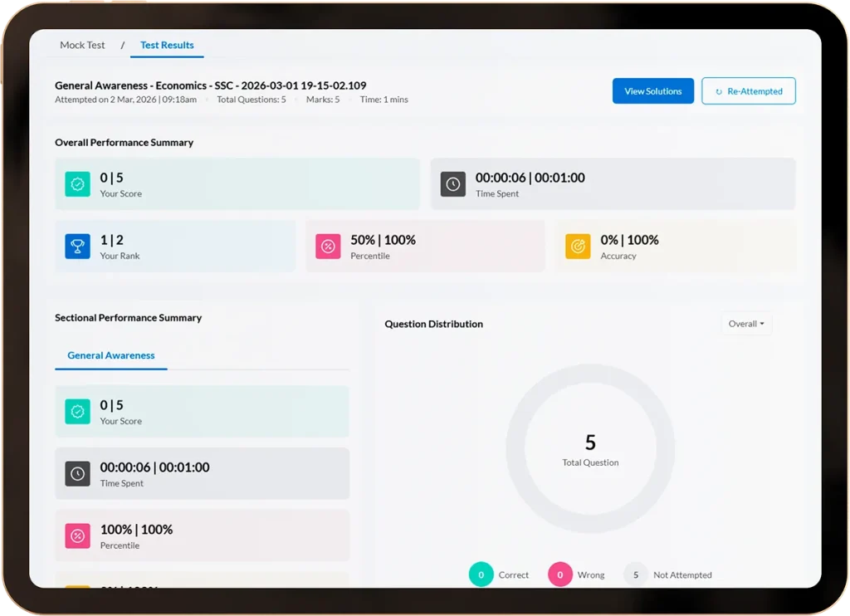Toggle the pink Wrong legend badge
Viewport: 850px width, 616px height.
tap(560, 574)
